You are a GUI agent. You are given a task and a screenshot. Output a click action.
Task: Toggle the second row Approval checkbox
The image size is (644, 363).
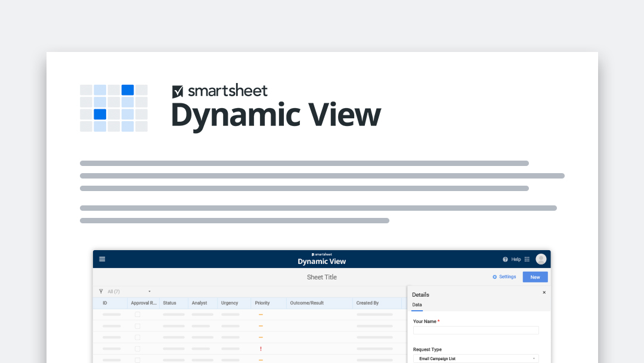(x=137, y=326)
